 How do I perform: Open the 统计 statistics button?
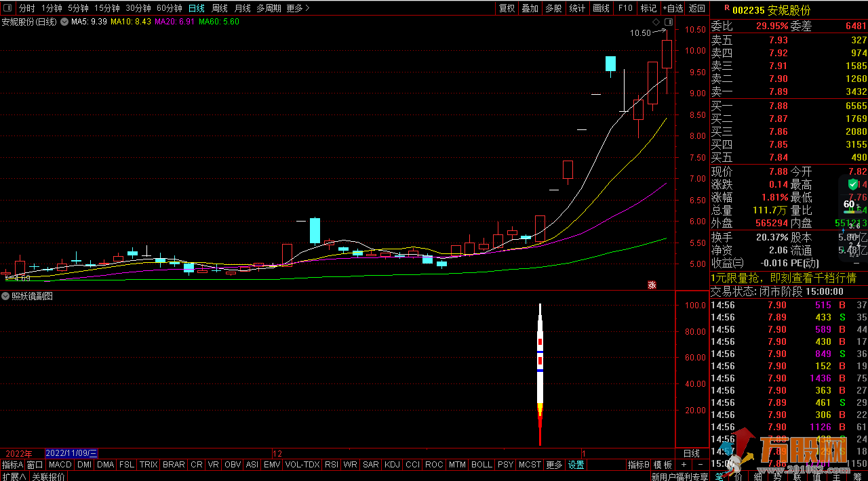coord(577,8)
